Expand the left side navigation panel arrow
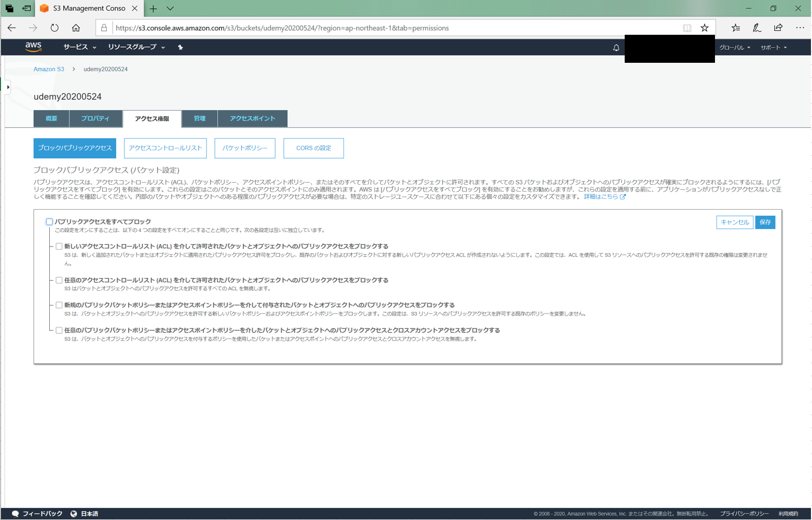This screenshot has width=812, height=520. tap(8, 87)
